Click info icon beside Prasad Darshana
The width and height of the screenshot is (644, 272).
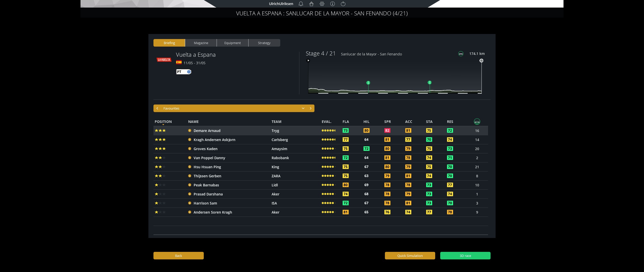tap(190, 194)
